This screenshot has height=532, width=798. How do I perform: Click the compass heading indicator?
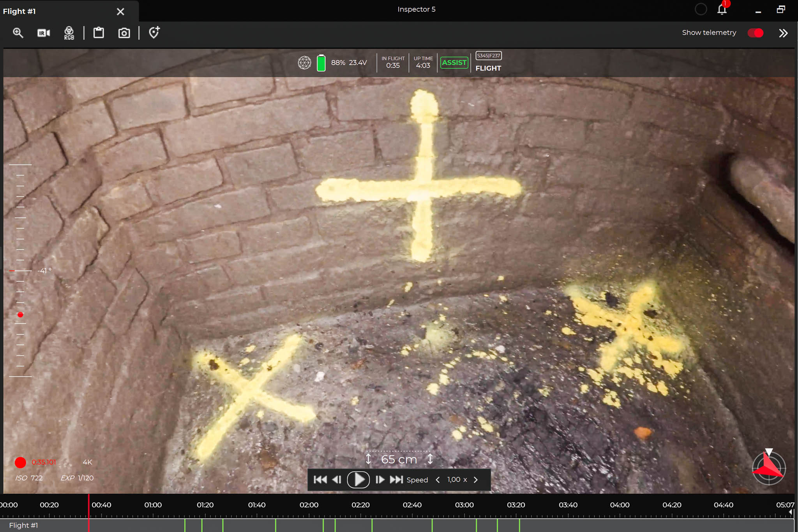pos(768,468)
